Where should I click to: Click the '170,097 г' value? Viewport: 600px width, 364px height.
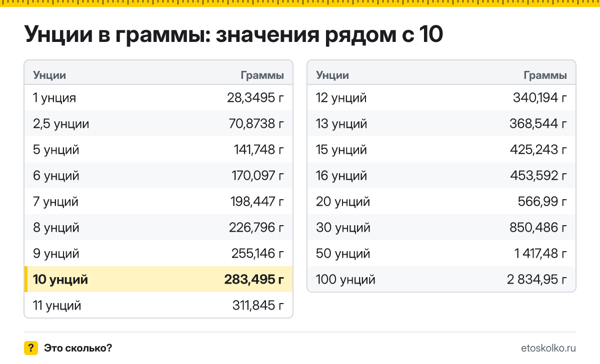[x=258, y=175]
